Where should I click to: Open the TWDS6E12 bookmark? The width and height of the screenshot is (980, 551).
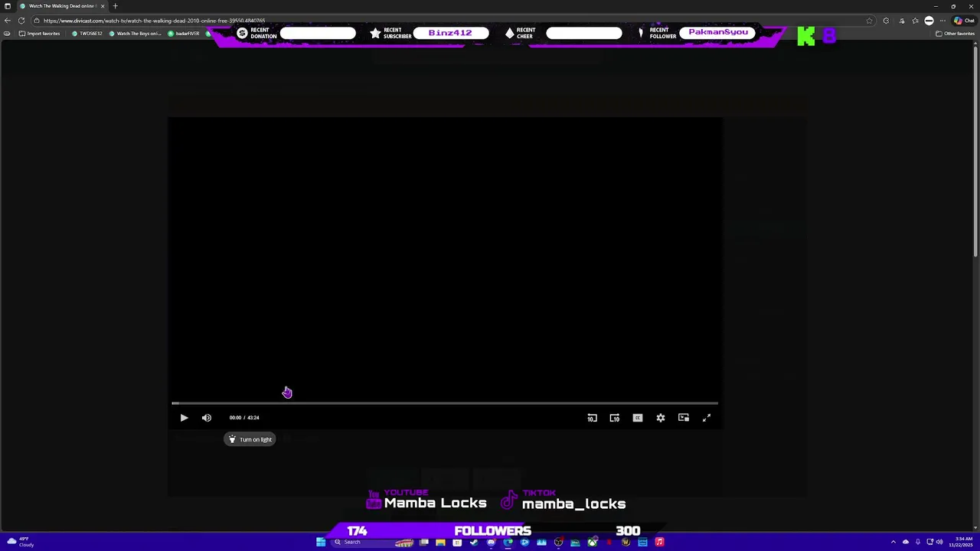coord(87,34)
